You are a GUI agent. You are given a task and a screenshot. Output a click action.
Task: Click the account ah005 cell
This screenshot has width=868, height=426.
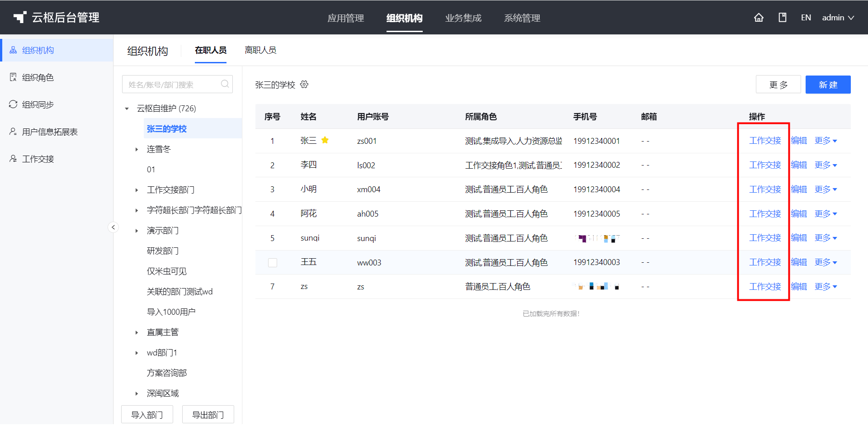368,214
